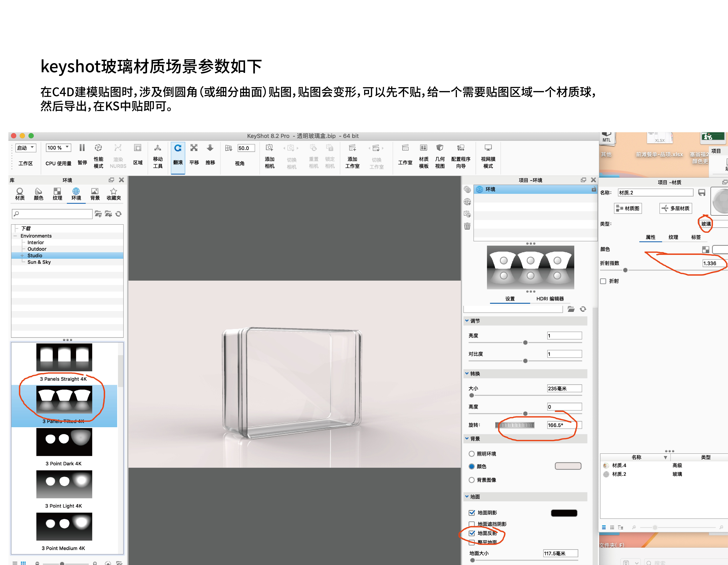728x565 pixels.
Task: Select the Sun & Sky folder
Action: coord(39,262)
